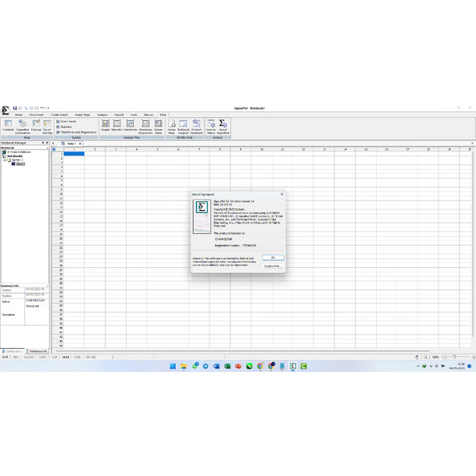Open the Statistics sample file
The image size is (476, 476).
pos(116,125)
